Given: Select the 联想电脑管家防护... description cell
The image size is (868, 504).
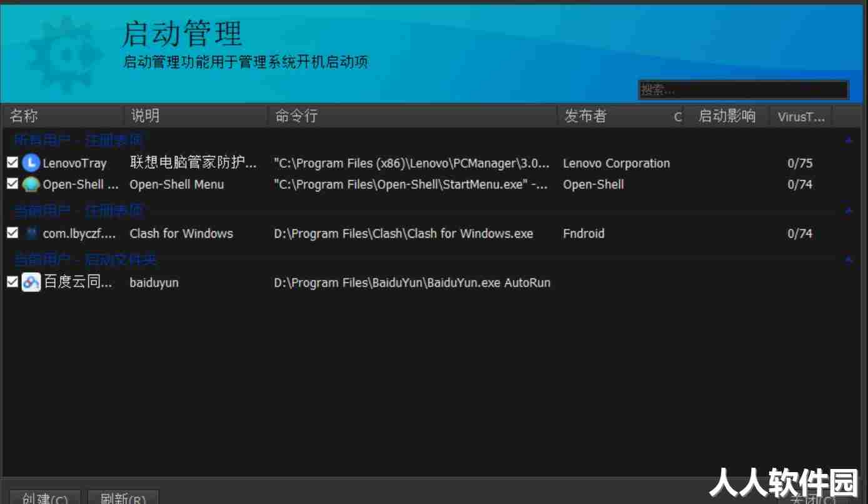Looking at the screenshot, I should (x=193, y=163).
